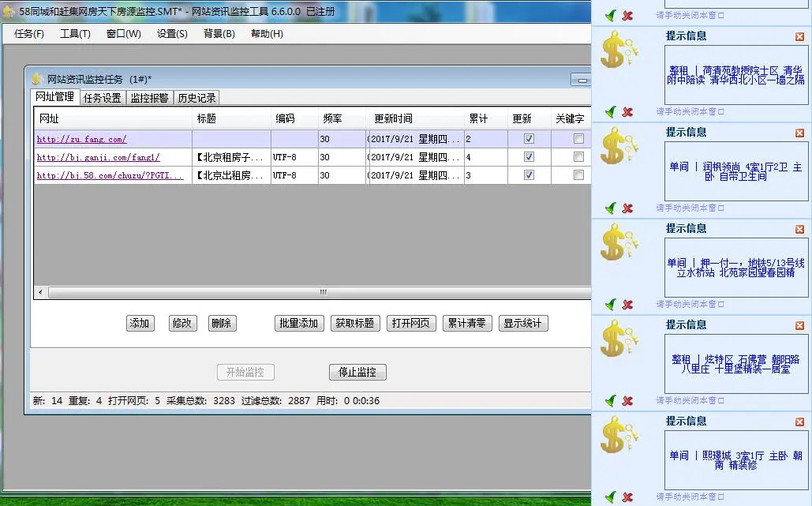The width and height of the screenshot is (812, 506).
Task: Uncheck 更新 checkbox for bj.ganji.com row
Action: pyautogui.click(x=529, y=156)
